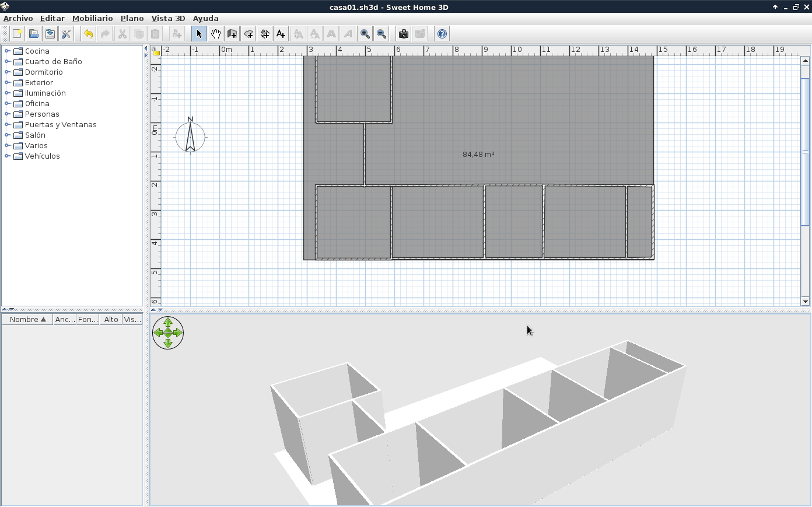This screenshot has width=812, height=507.
Task: Click the Bold text style icon
Action: pos(331,34)
